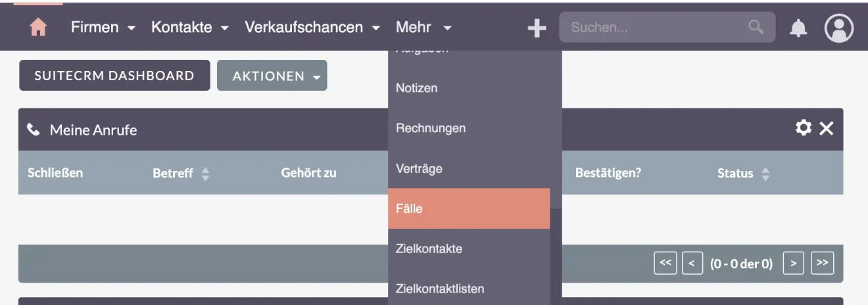Screen dimensions: 868x305
Task: Click the SuiteCRM Dashboard button
Action: pos(114,76)
